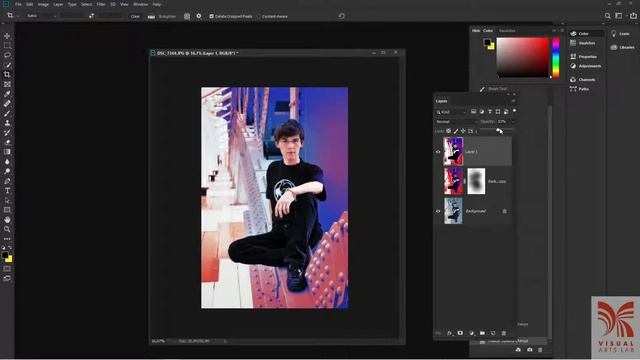Select the Hand tool
This screenshot has height=360, width=640.
(7, 220)
